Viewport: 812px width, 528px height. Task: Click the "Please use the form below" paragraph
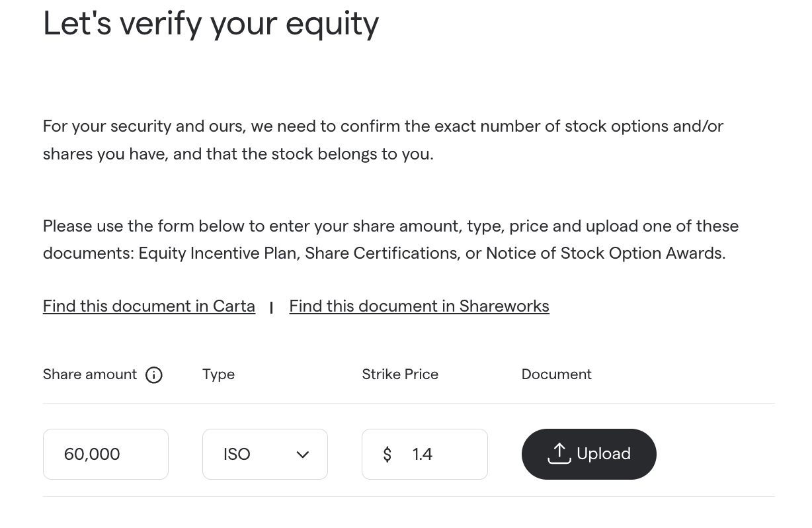[x=390, y=226]
